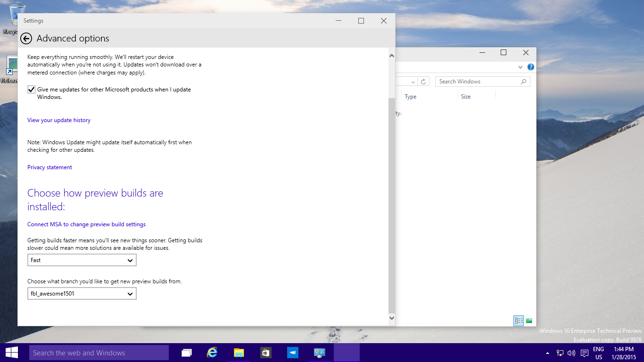644x362 pixels.
Task: Click the Settings scrollbar down arrow
Action: tap(391, 318)
